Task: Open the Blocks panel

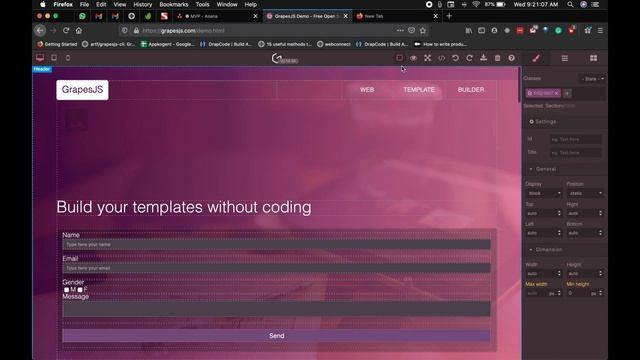Action: click(x=593, y=58)
